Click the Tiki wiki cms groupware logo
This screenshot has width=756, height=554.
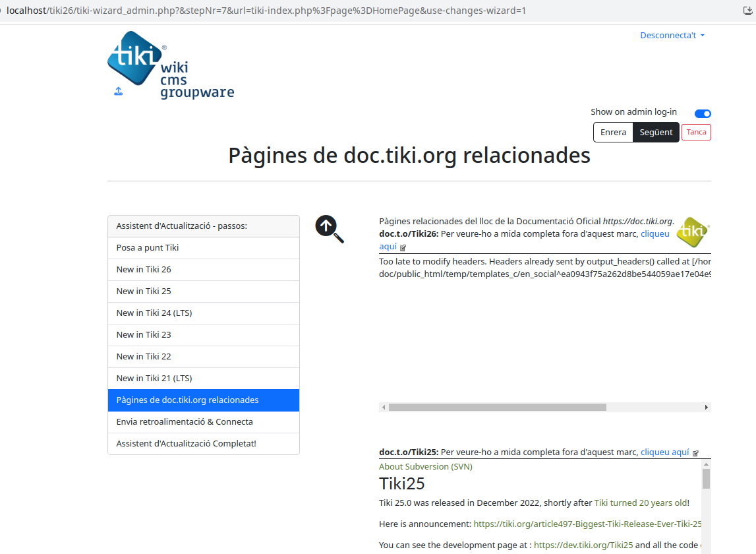point(171,65)
